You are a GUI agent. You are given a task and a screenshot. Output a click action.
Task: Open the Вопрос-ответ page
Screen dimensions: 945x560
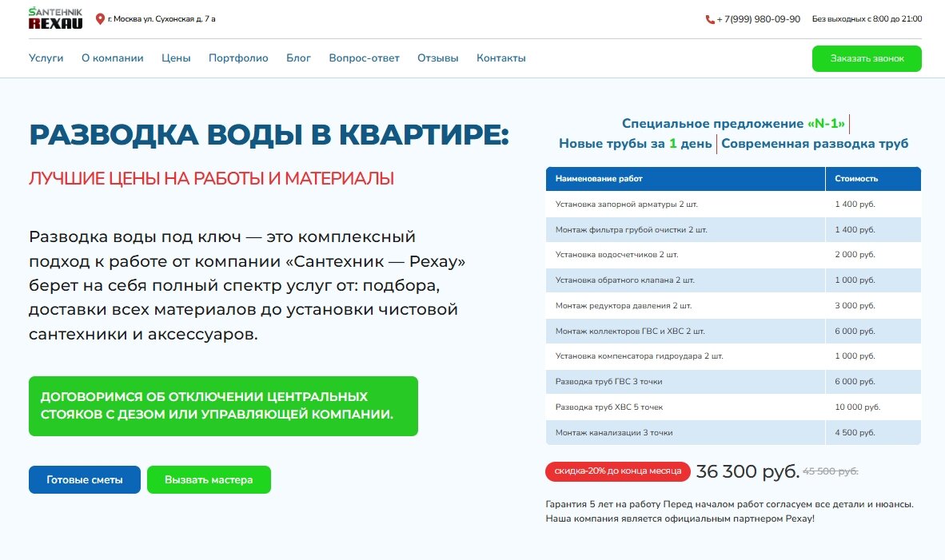point(364,58)
